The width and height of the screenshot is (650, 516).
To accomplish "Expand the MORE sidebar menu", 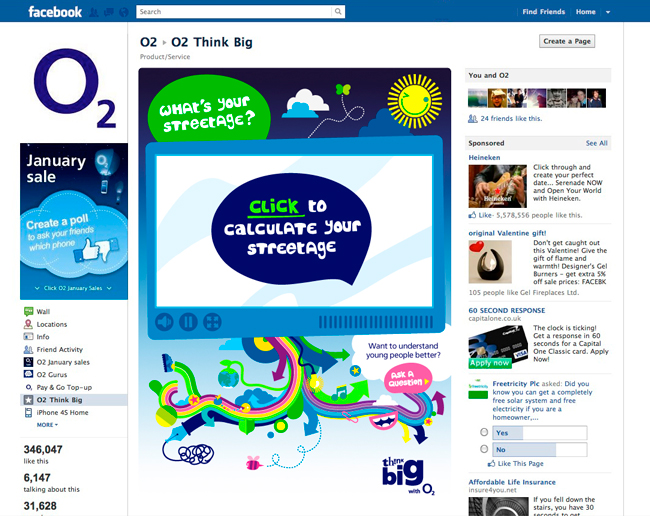I will click(x=47, y=425).
